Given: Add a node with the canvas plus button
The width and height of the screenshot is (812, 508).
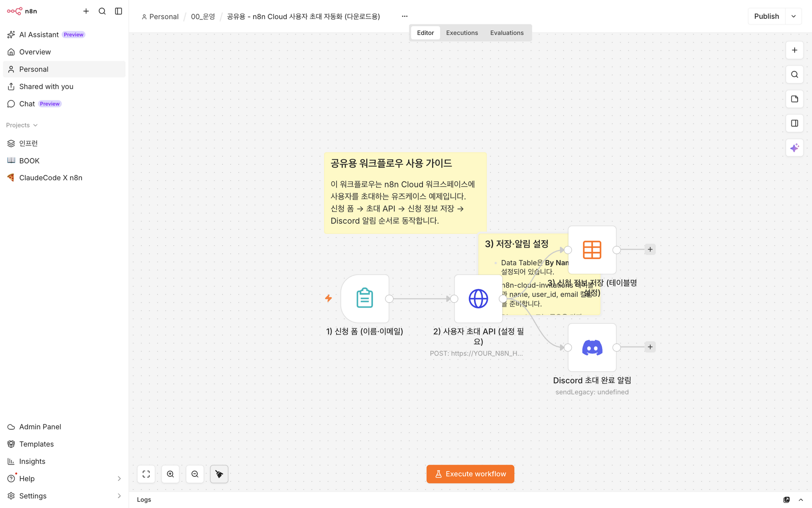Looking at the screenshot, I should tap(794, 50).
